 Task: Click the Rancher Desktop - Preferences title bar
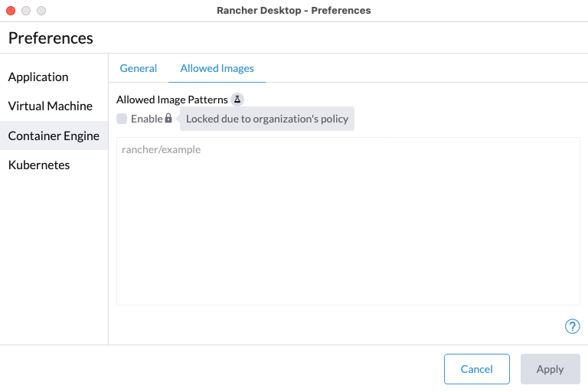(x=294, y=11)
